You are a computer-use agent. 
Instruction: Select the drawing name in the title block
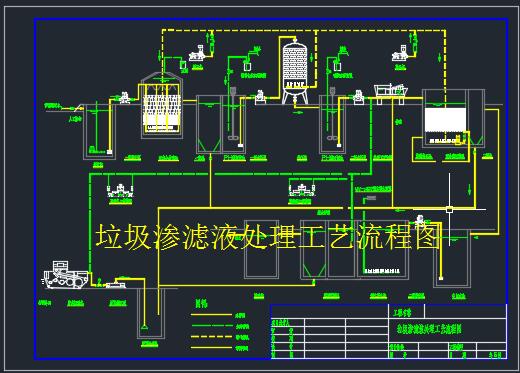click(430, 330)
